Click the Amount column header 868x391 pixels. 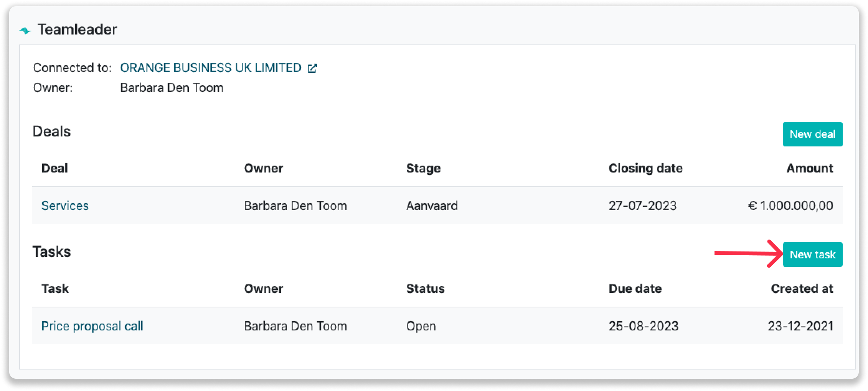pos(810,168)
